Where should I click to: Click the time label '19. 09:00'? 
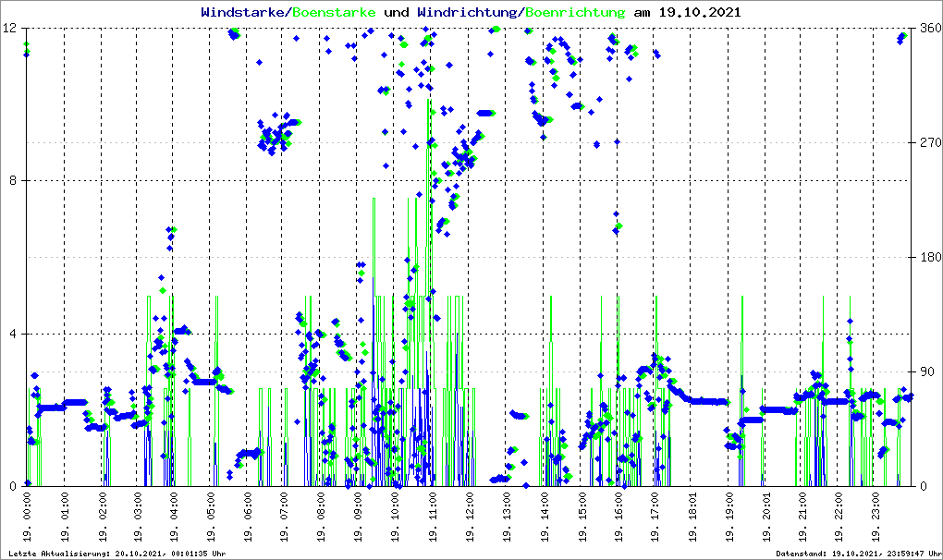click(x=358, y=517)
